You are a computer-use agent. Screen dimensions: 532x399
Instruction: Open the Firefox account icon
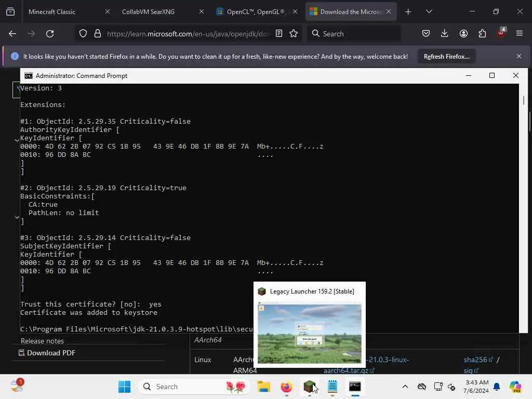tap(463, 34)
